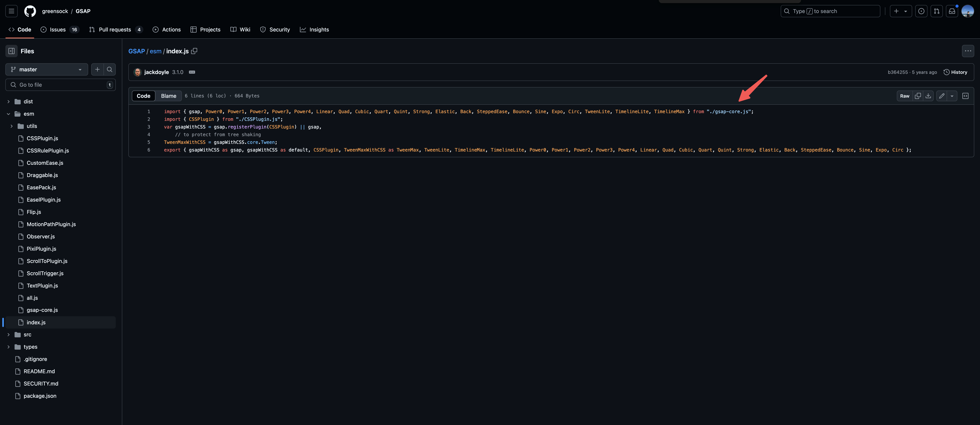Go to esm folder in breadcrumb

click(x=156, y=51)
